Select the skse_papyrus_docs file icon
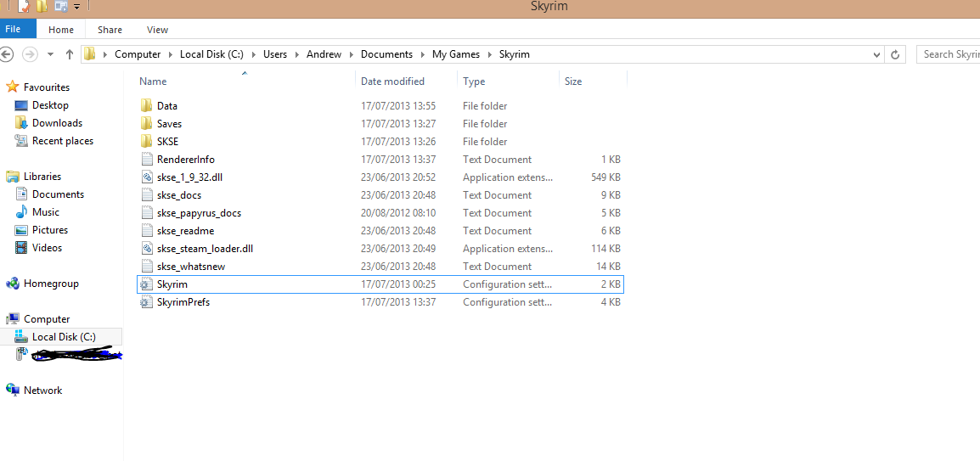This screenshot has width=980, height=461. [x=146, y=213]
